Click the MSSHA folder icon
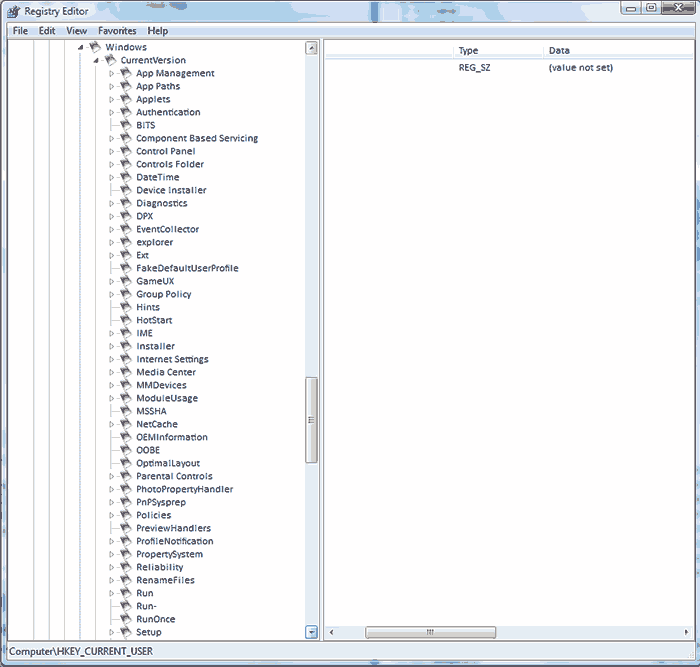 click(126, 411)
